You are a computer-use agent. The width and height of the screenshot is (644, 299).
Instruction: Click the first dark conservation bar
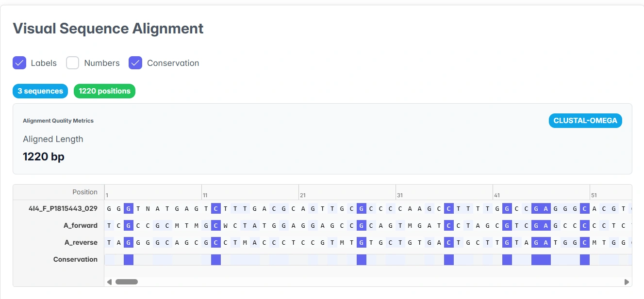[129, 260]
